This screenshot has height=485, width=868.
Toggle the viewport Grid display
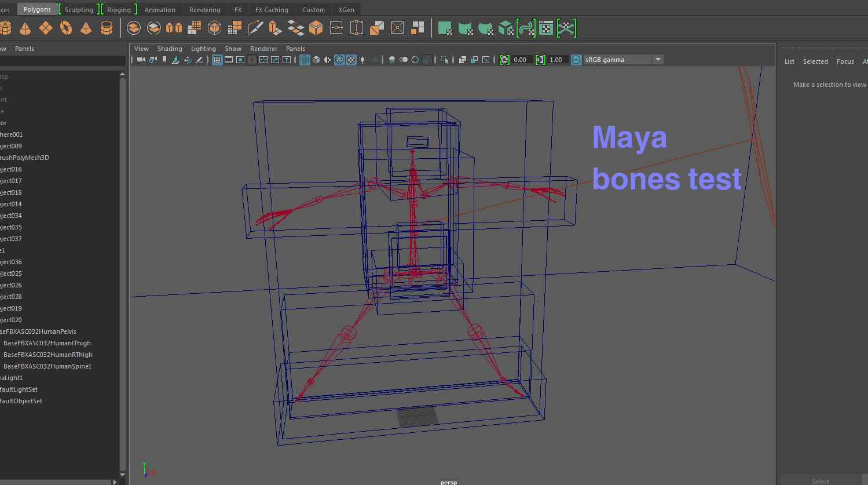pos(217,60)
